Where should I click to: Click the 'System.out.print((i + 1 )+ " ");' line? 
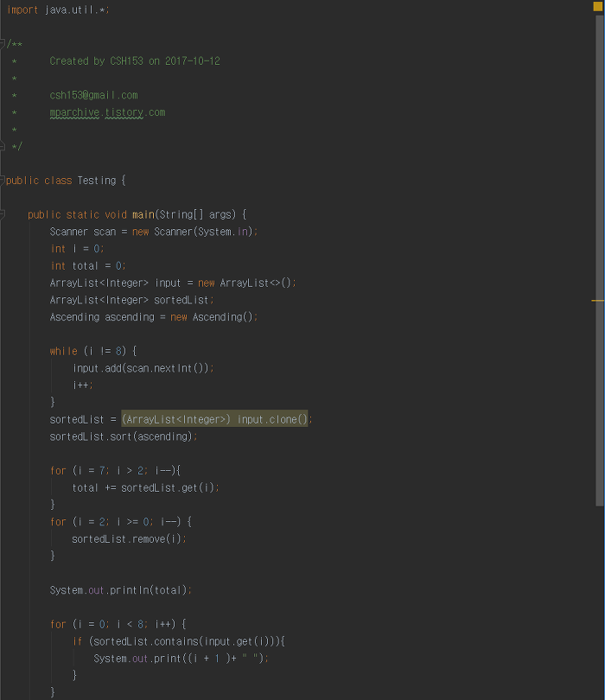coord(181,659)
